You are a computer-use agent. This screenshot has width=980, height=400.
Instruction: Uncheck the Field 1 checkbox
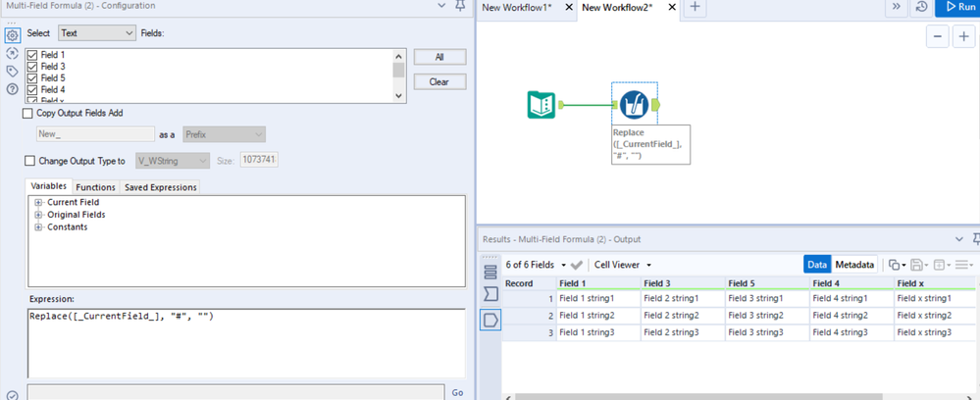[32, 55]
